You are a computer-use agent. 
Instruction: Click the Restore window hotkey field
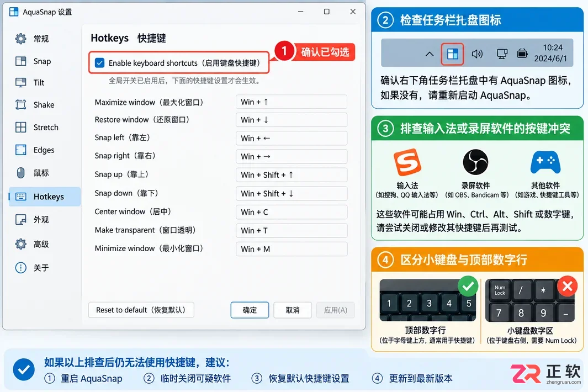(292, 120)
